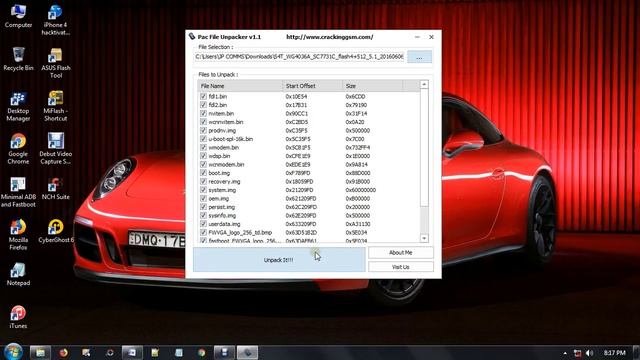Uncheck fdl1.bin in the unpack list

pos(203,97)
